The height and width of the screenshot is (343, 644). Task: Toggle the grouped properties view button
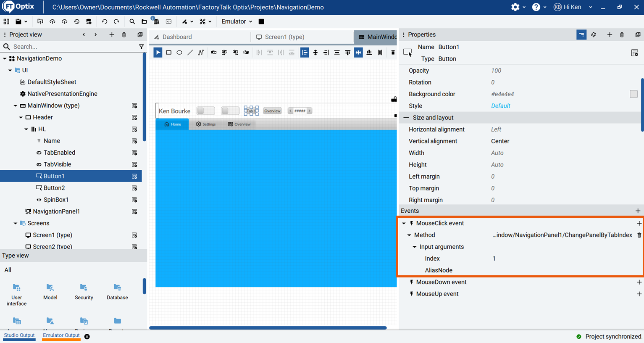[581, 35]
